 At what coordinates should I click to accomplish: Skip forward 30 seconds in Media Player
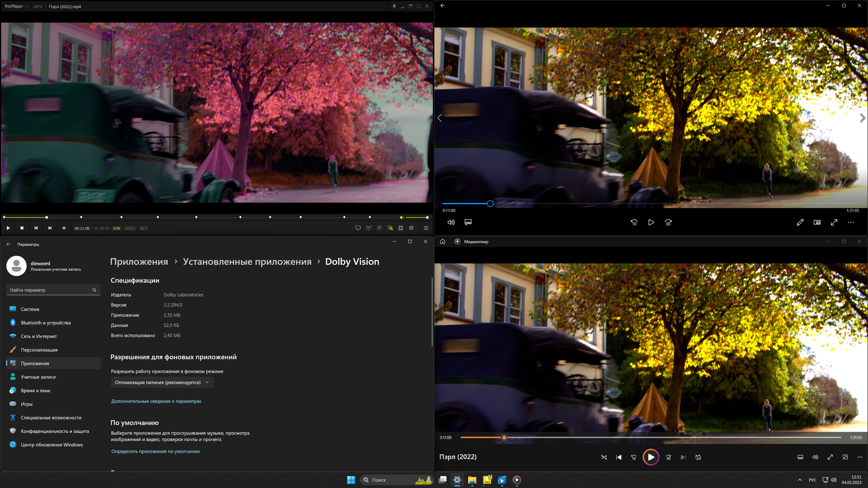(669, 457)
